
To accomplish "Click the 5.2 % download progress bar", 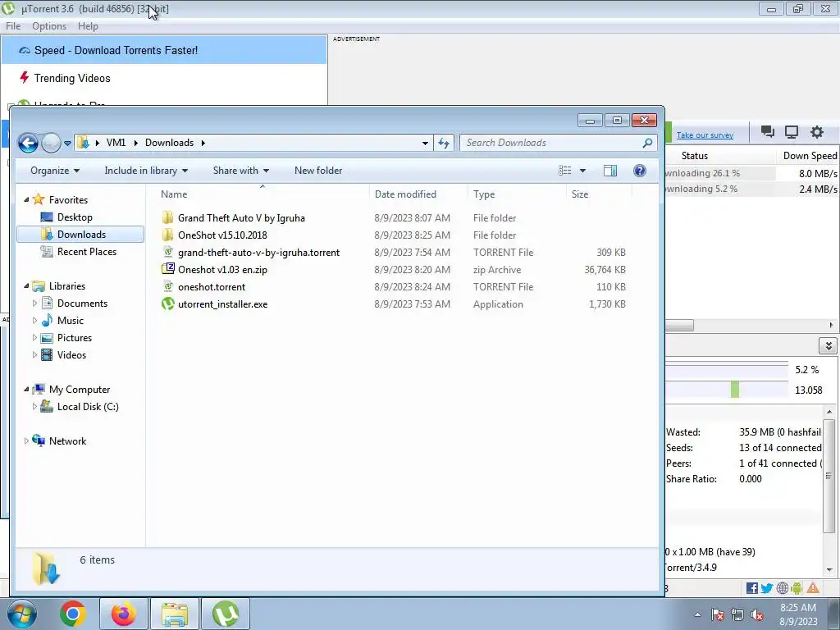I will tap(726, 370).
